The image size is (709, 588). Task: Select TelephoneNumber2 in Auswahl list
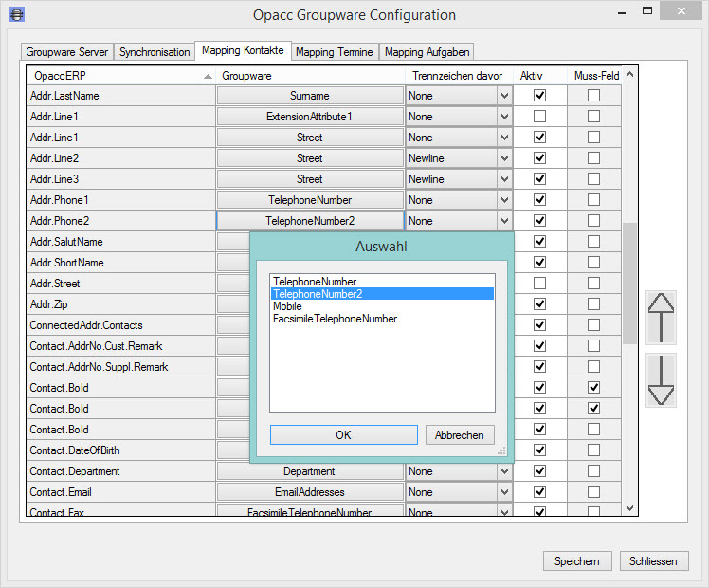[382, 294]
